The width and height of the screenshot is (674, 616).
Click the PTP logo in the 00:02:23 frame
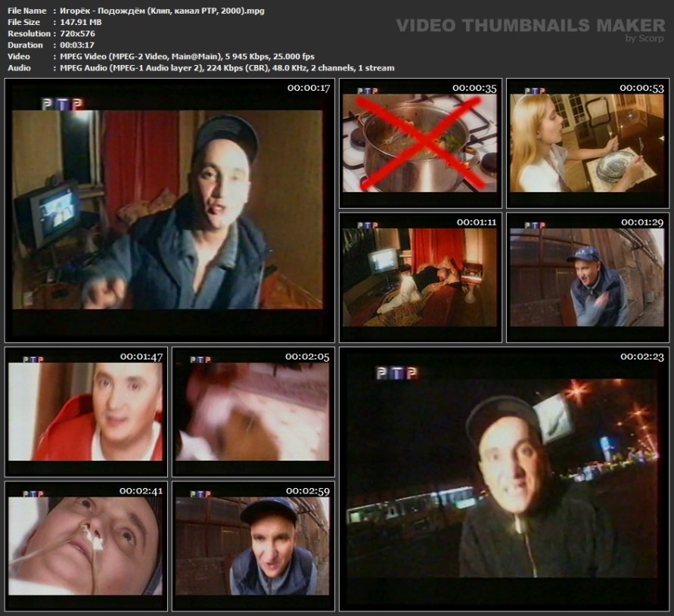[396, 372]
